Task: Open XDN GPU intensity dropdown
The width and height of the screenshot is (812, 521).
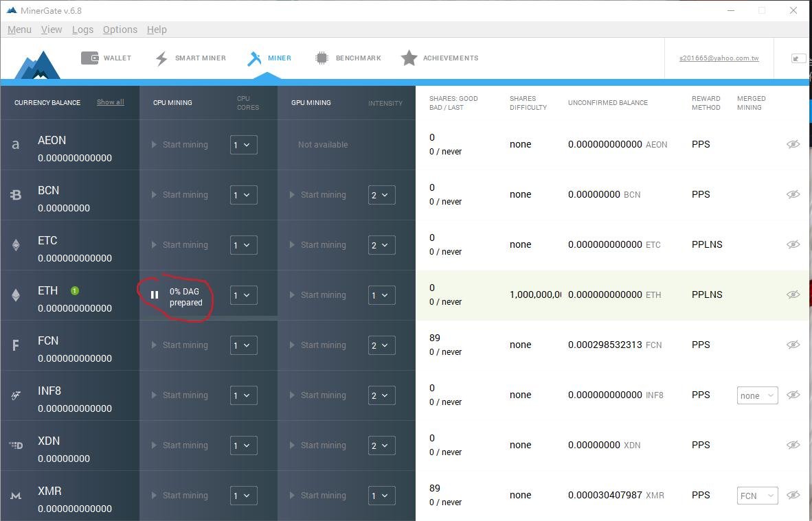Action: coord(382,445)
